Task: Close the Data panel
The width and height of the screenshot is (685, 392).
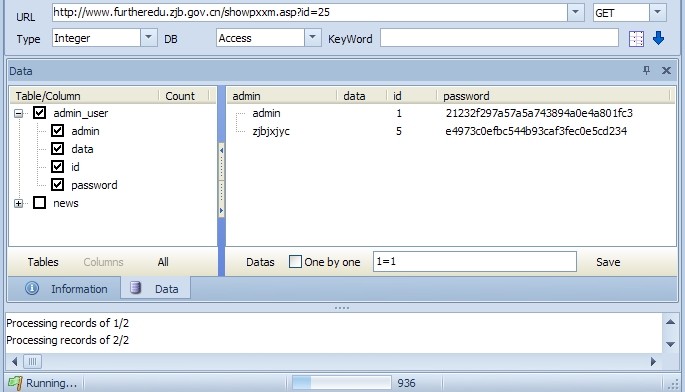Action: point(666,70)
